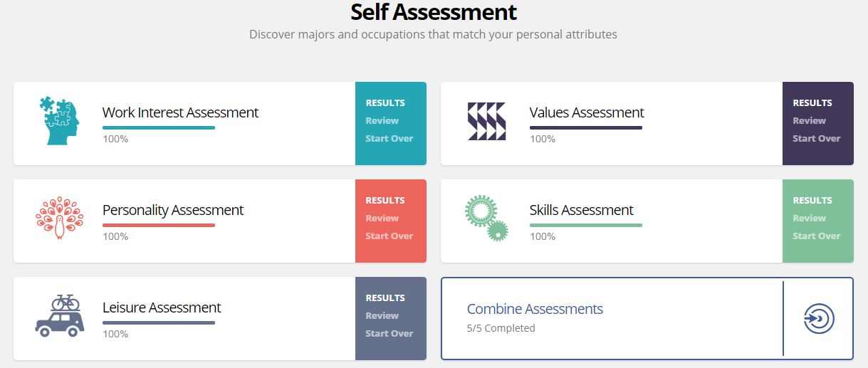Start Over the Skills Assessment
868x368 pixels.
coord(817,236)
